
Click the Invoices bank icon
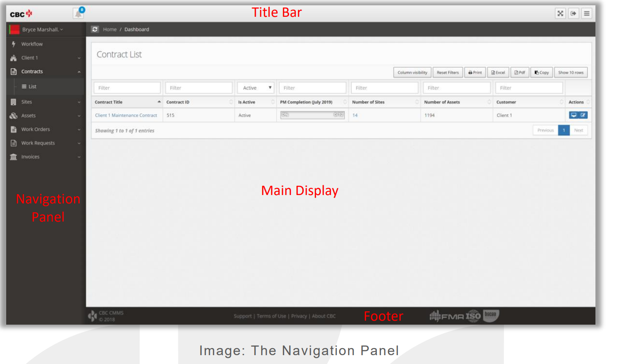click(x=13, y=157)
